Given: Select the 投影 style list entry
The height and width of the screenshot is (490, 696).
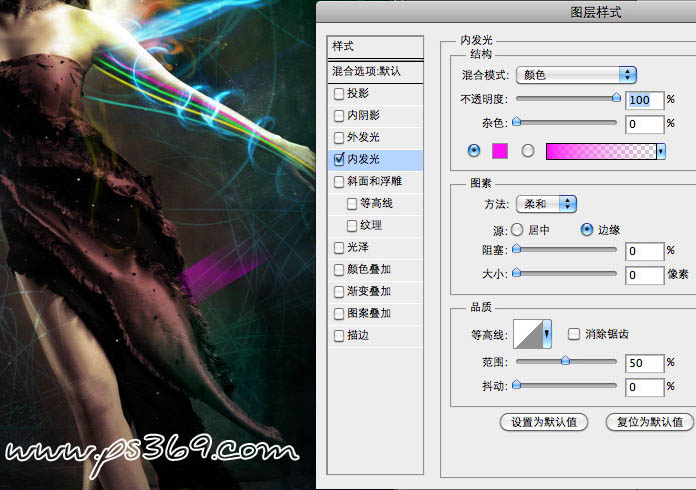Looking at the screenshot, I should (x=376, y=94).
